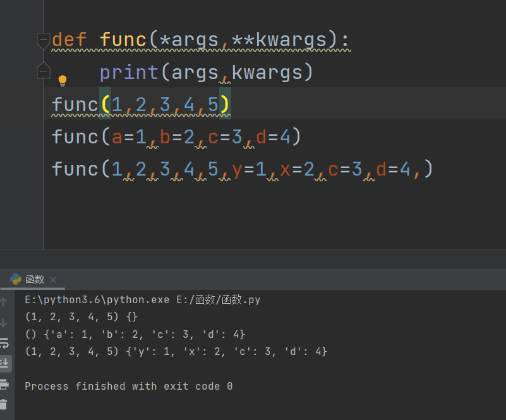Click 'x=2' argument in last call
The width and height of the screenshot is (506, 420).
(x=297, y=169)
